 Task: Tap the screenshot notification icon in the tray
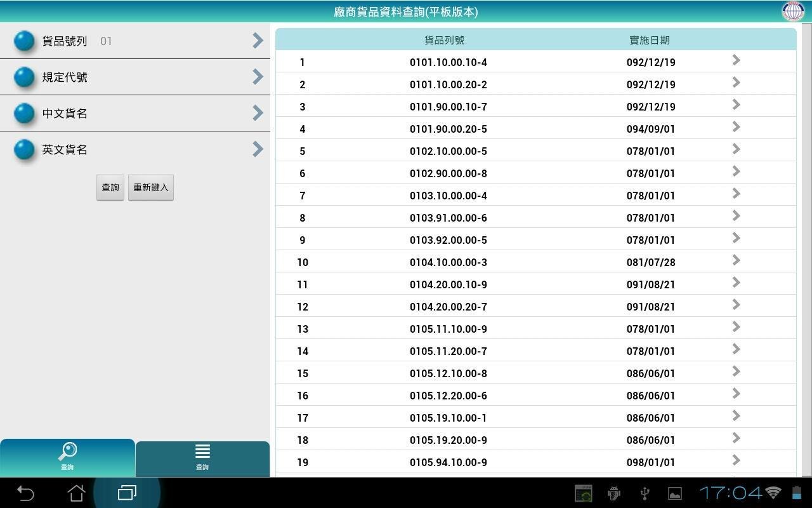583,493
